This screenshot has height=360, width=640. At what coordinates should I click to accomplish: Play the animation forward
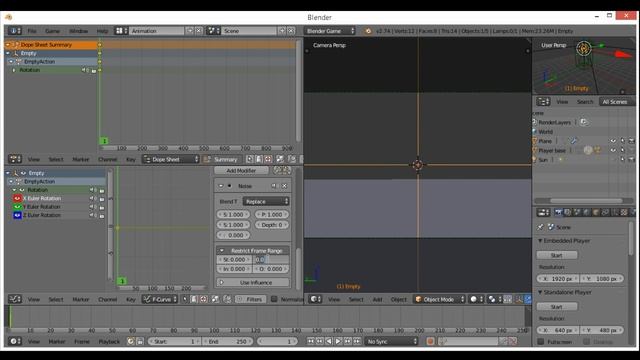click(338, 341)
